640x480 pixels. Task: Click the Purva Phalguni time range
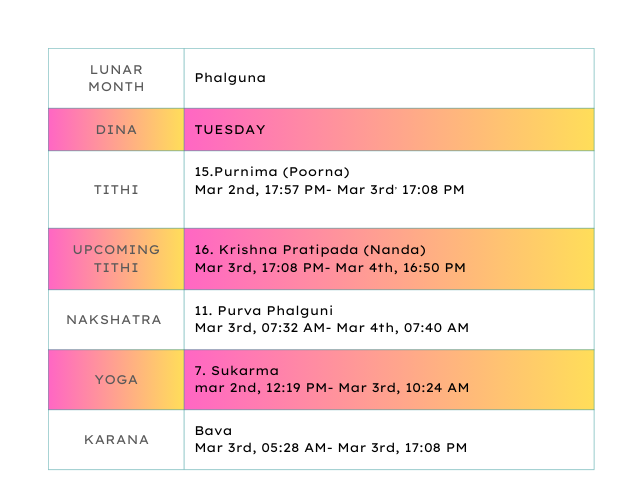click(x=331, y=328)
